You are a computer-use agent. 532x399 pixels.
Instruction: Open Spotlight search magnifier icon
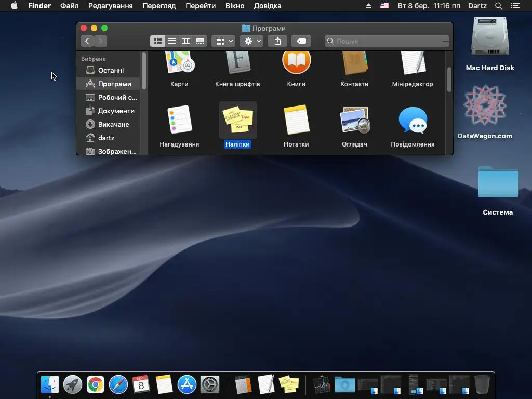(x=498, y=6)
